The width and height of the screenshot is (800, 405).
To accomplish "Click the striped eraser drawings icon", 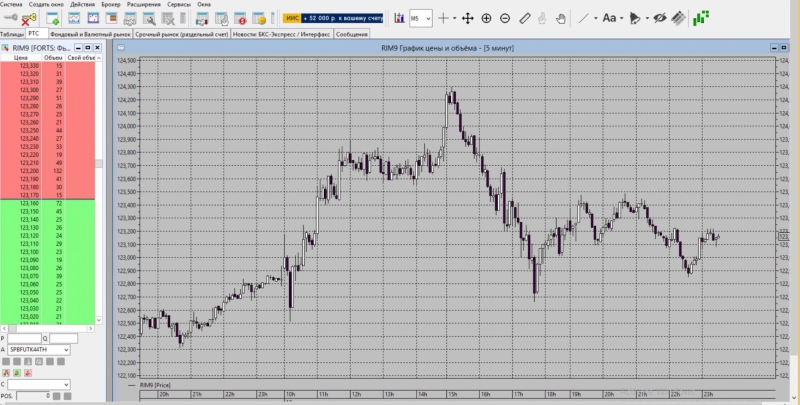I will click(678, 18).
